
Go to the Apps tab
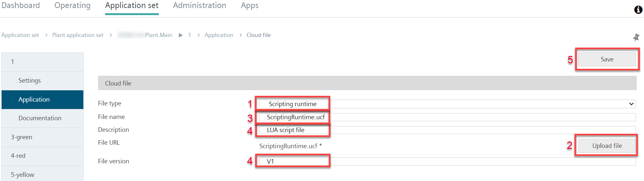click(250, 5)
